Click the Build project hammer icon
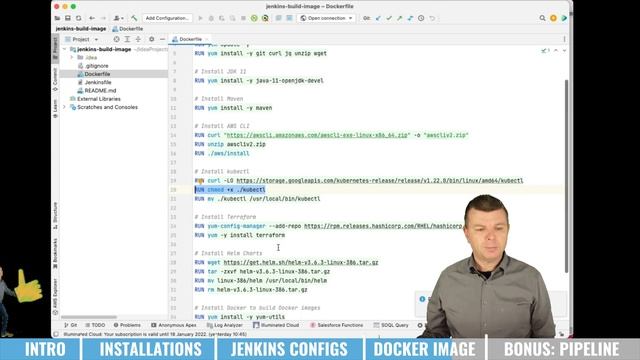 coord(134,18)
